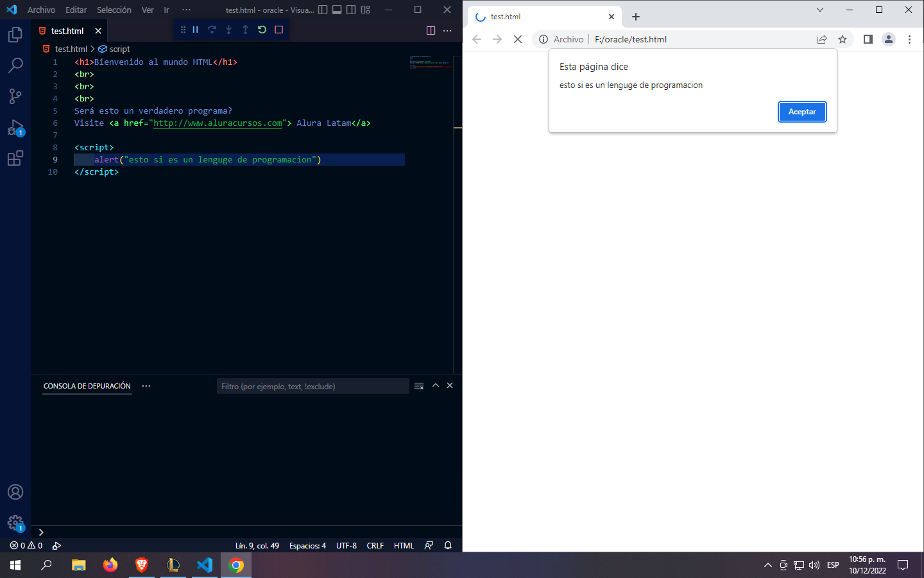Open the Manage gear menu
The width and height of the screenshot is (924, 578).
[15, 523]
